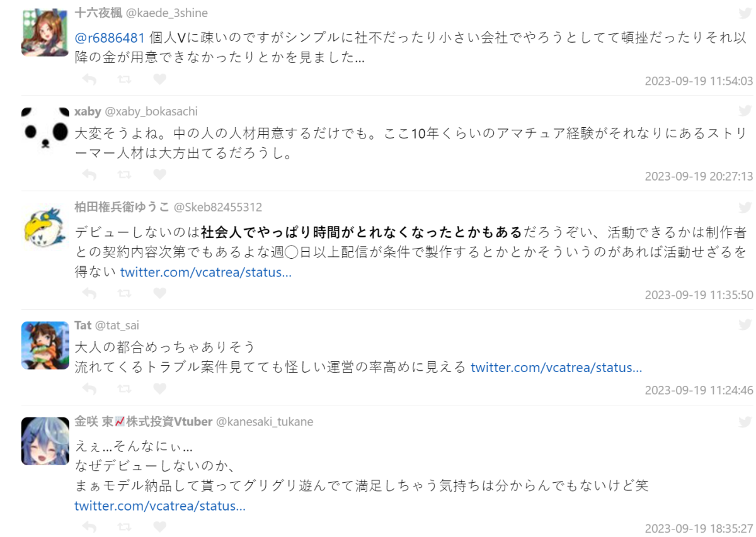Open the 金咲 束 profile avatar

pos(45,441)
